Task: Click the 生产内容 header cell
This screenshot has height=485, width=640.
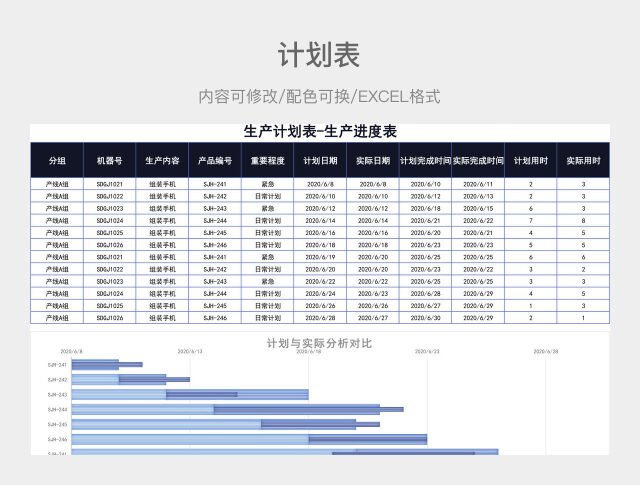Action: [162, 160]
